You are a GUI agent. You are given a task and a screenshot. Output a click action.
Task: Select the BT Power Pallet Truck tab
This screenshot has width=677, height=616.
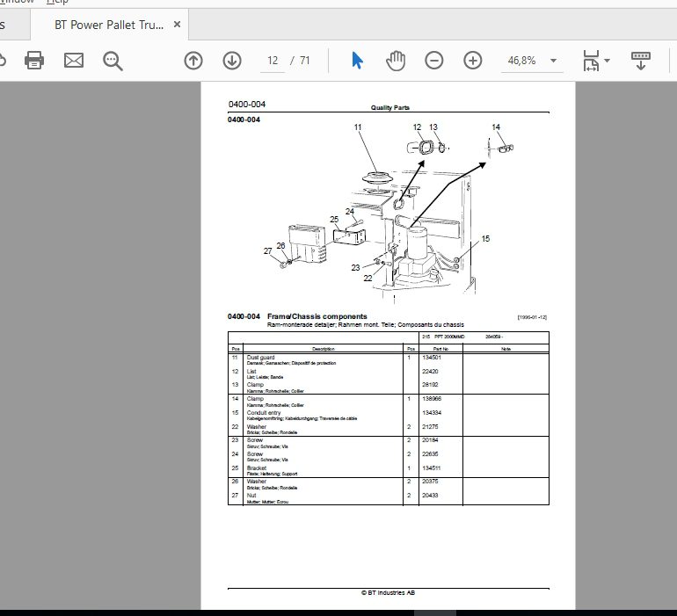pyautogui.click(x=109, y=25)
